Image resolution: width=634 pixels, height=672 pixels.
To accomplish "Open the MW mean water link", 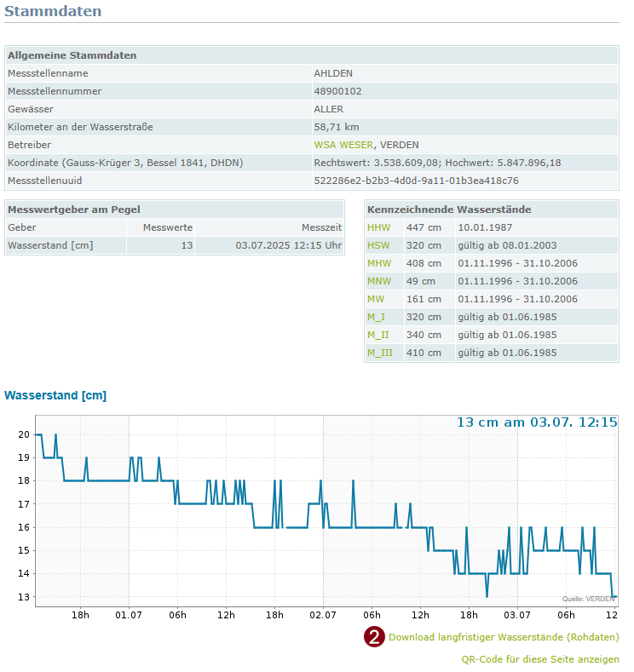I will [x=376, y=299].
